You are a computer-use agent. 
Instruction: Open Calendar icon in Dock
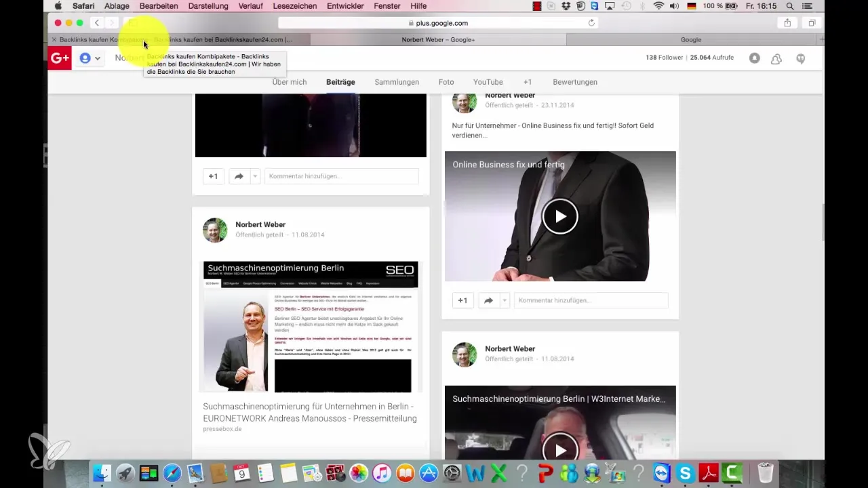[x=242, y=472]
